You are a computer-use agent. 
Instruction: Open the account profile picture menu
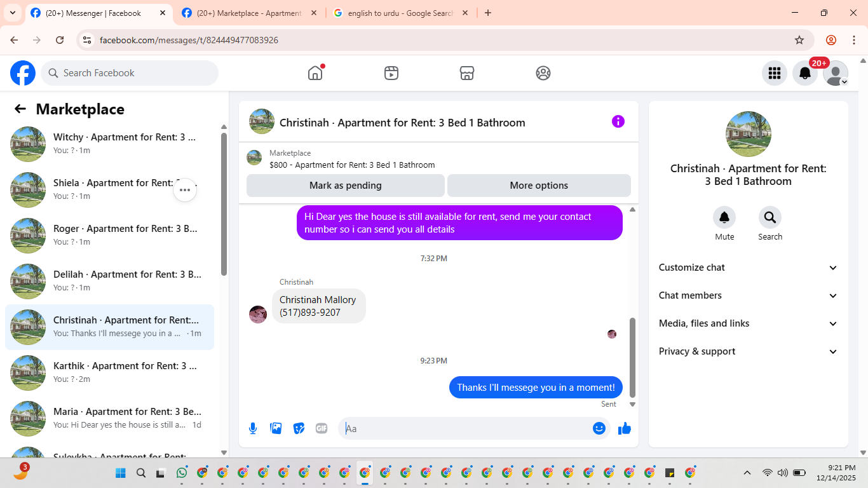pyautogui.click(x=836, y=73)
